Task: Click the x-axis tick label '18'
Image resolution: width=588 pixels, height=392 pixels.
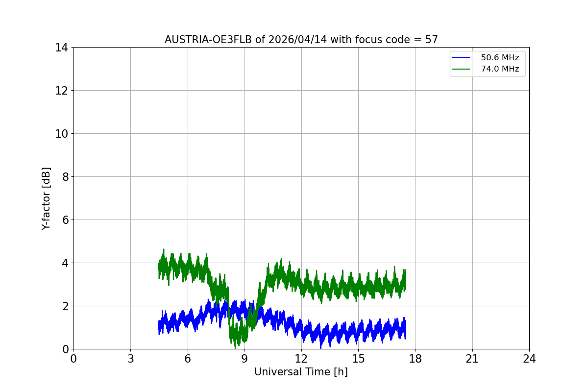Action: 416,359
